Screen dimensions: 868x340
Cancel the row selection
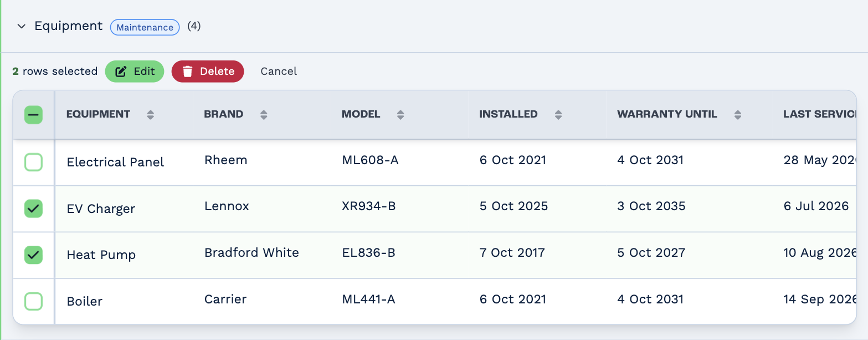pos(279,72)
